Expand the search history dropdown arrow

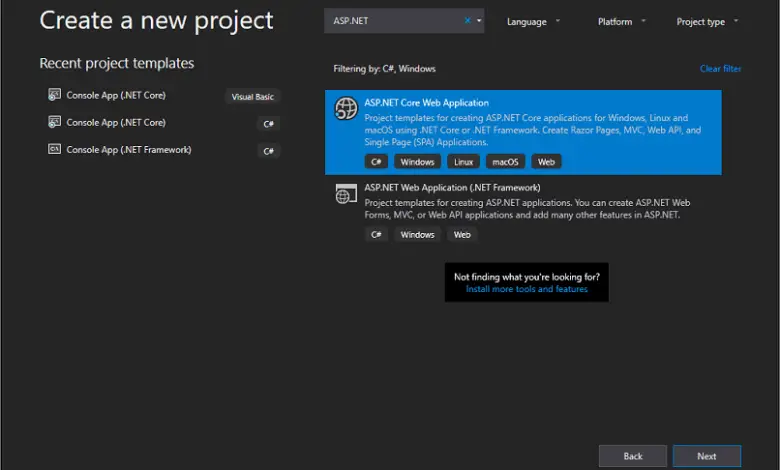tap(479, 21)
